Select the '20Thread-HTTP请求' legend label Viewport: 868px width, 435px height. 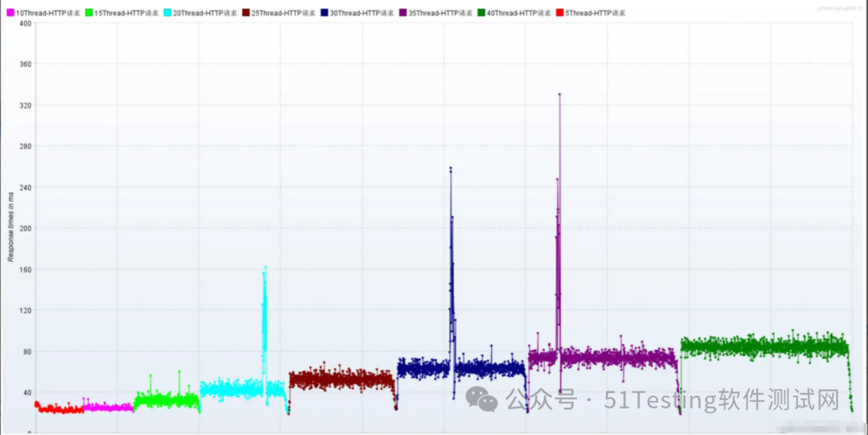point(206,13)
